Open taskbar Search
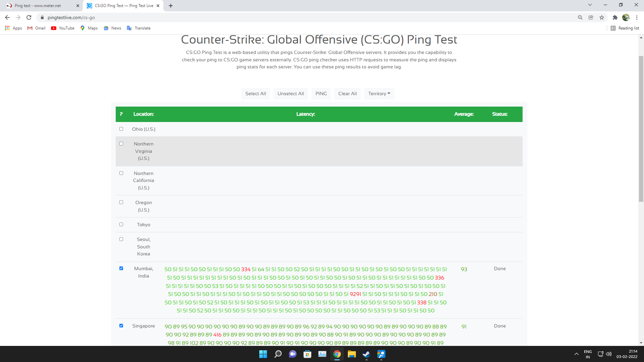This screenshot has height=362, width=644. point(278,354)
